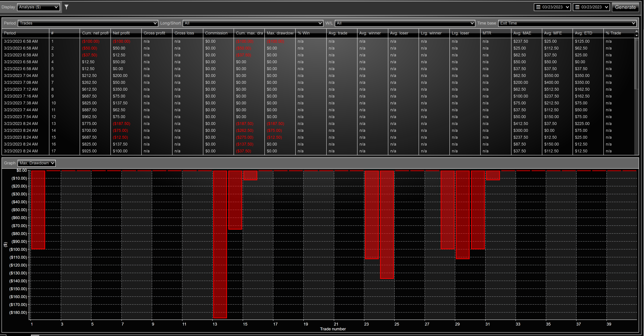The height and width of the screenshot is (336, 644).
Task: Click the $925.00 cum. net profit in row 17
Action: click(x=89, y=151)
